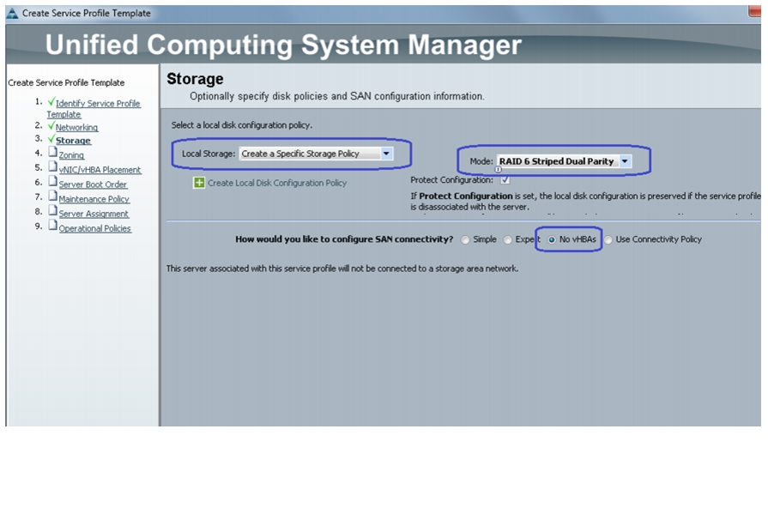This screenshot has height=532, width=768.
Task: Click the page icon beside vNIC/vHBA Placement
Action: click(x=52, y=167)
